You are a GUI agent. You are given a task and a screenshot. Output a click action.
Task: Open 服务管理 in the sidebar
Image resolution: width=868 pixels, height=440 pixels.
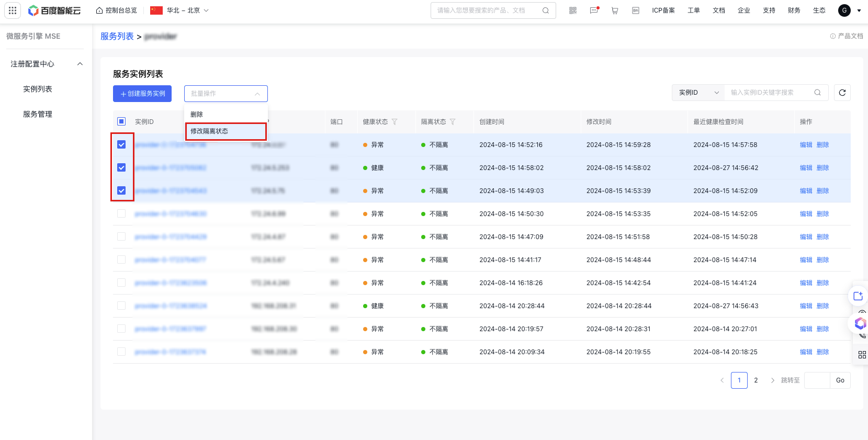(38, 114)
